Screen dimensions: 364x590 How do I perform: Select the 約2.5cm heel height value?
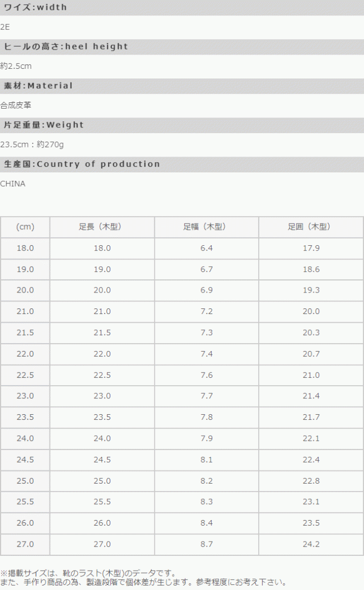pyautogui.click(x=16, y=66)
